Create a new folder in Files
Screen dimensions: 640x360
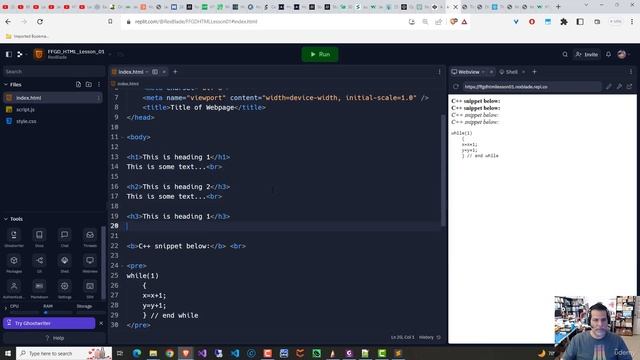point(89,84)
